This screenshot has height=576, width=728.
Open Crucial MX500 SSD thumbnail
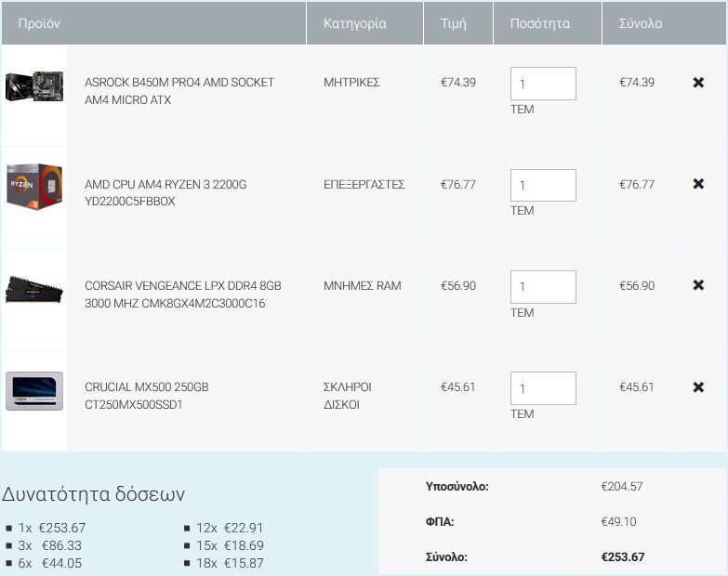tap(33, 391)
